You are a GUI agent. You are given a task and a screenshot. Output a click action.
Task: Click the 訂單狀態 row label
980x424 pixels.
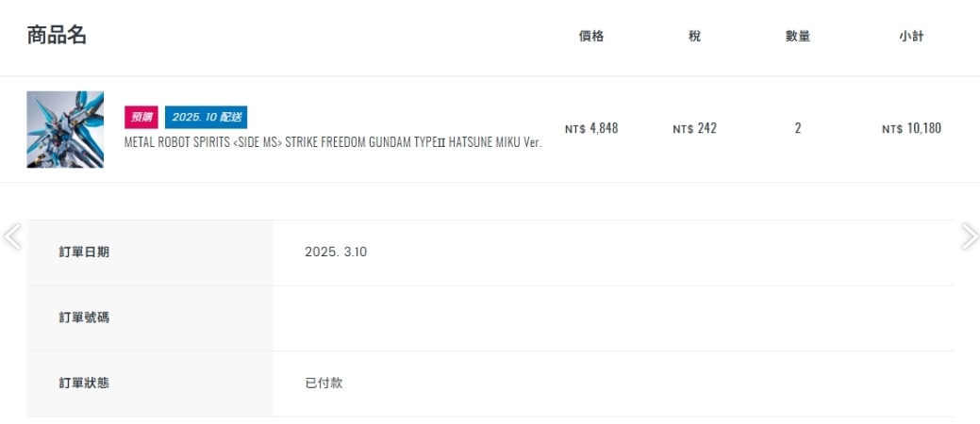pyautogui.click(x=84, y=383)
